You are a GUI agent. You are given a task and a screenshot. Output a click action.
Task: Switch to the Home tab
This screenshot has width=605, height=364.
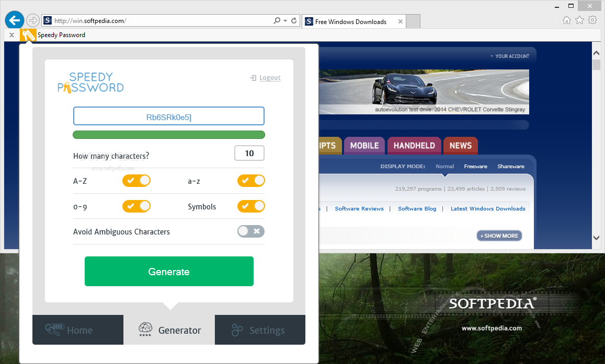click(78, 330)
